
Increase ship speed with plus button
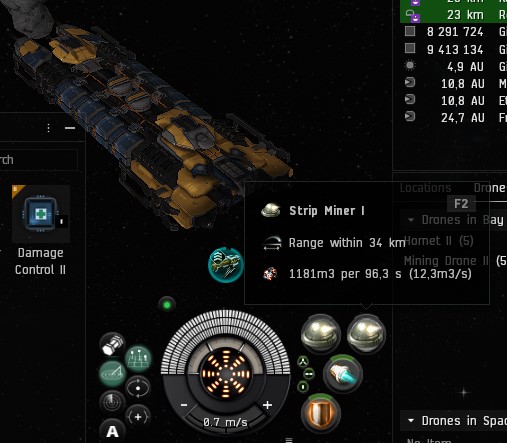click(x=267, y=405)
